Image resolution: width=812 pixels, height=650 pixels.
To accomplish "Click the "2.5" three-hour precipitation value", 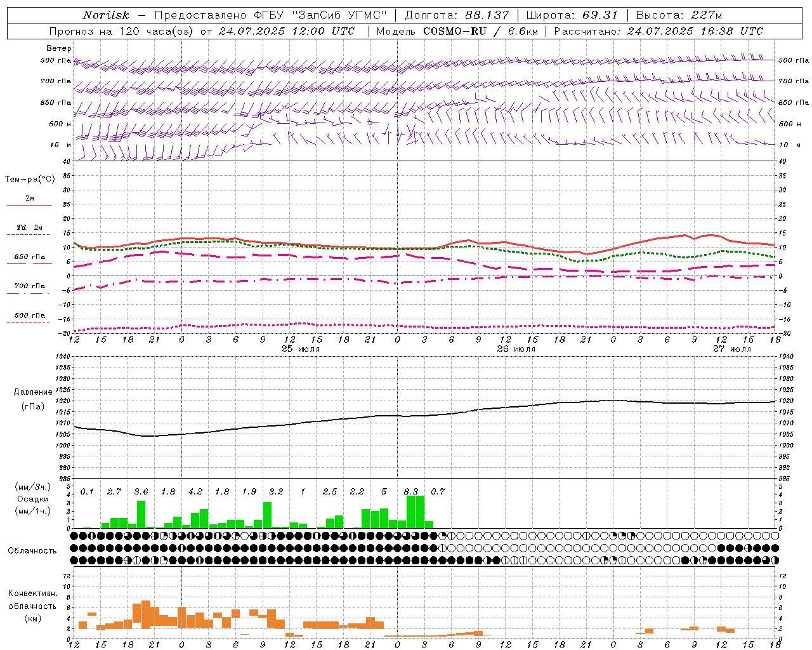I will pyautogui.click(x=330, y=492).
